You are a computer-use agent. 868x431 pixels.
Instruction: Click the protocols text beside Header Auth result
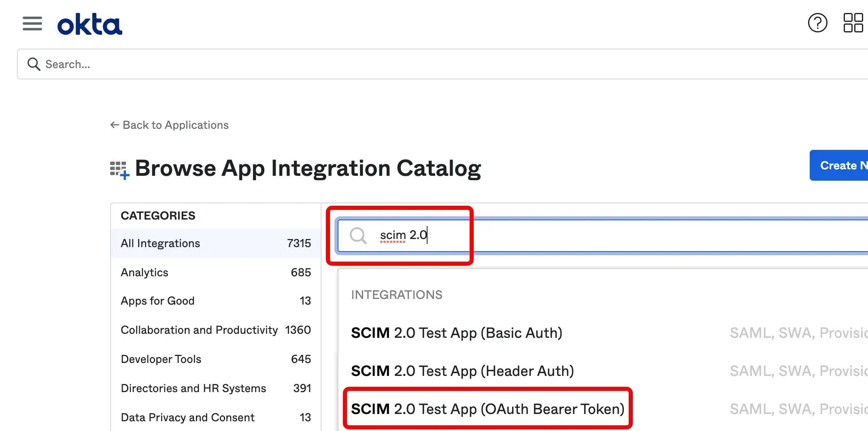point(799,371)
